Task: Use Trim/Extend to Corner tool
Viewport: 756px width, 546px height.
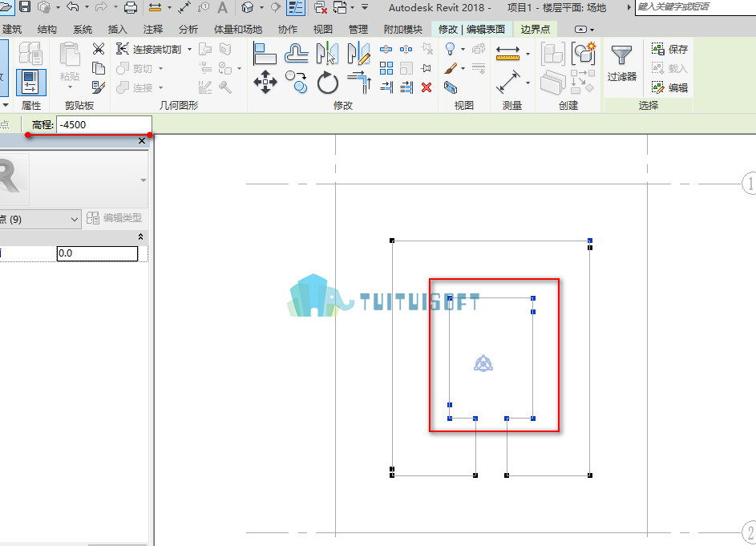Action: click(x=359, y=83)
